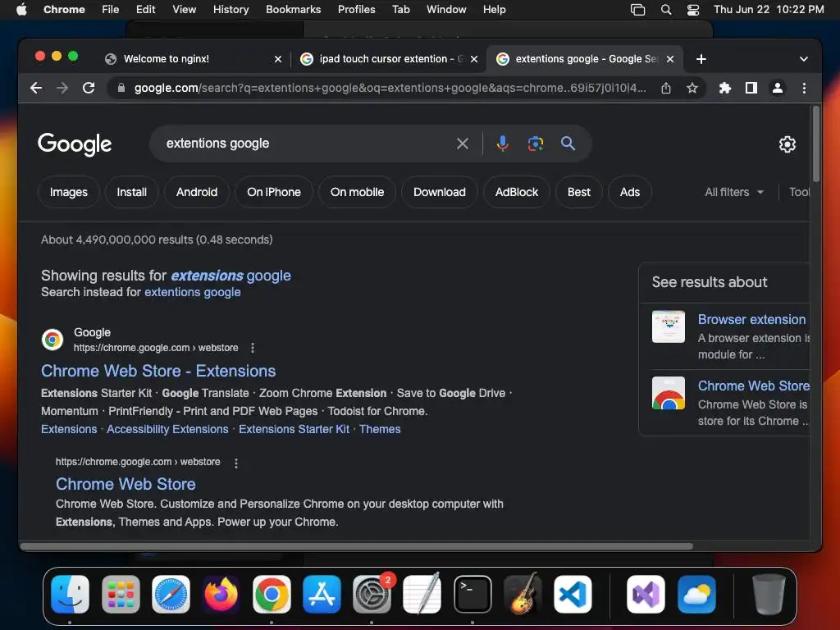Open Chrome Web Store - Extensions result

tap(158, 371)
